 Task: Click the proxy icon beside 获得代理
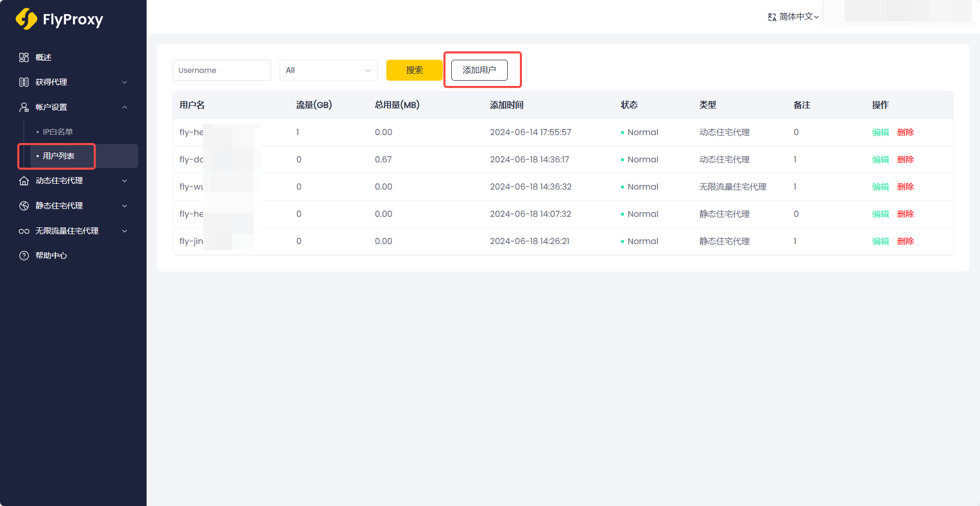click(24, 82)
